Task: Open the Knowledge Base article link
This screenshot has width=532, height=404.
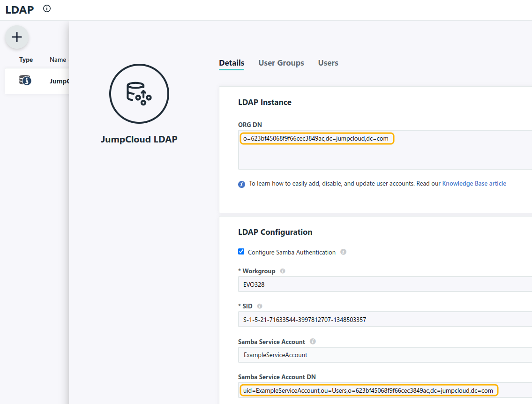Action: [x=474, y=184]
